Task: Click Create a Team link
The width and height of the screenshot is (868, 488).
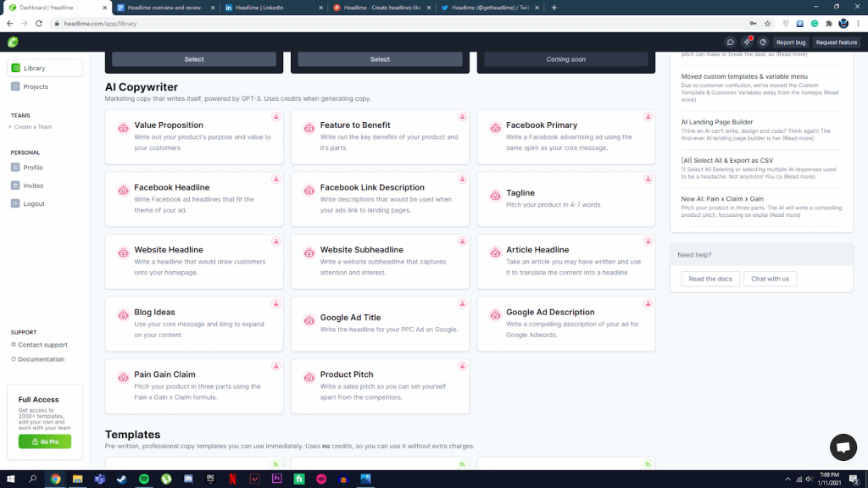Action: [31, 127]
